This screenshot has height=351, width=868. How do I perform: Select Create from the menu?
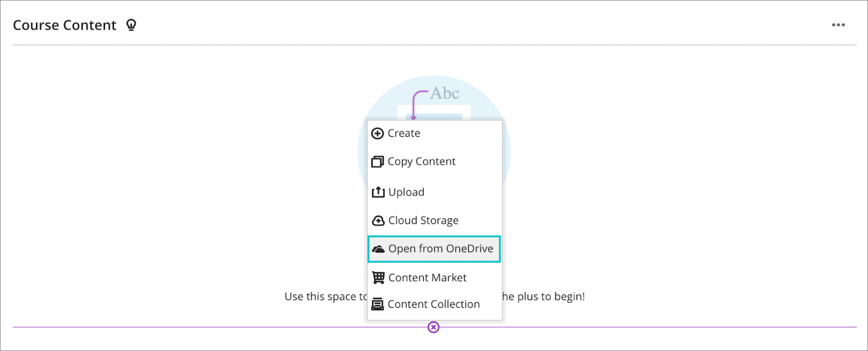tap(404, 134)
